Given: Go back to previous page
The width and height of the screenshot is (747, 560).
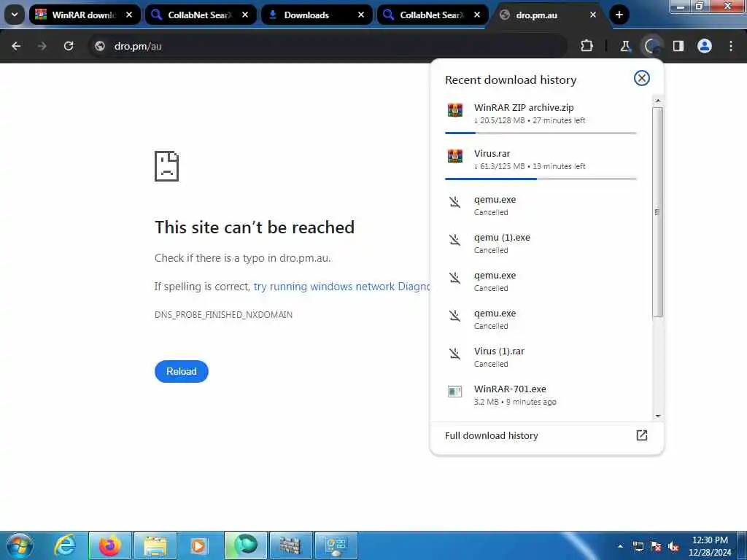Looking at the screenshot, I should point(16,46).
